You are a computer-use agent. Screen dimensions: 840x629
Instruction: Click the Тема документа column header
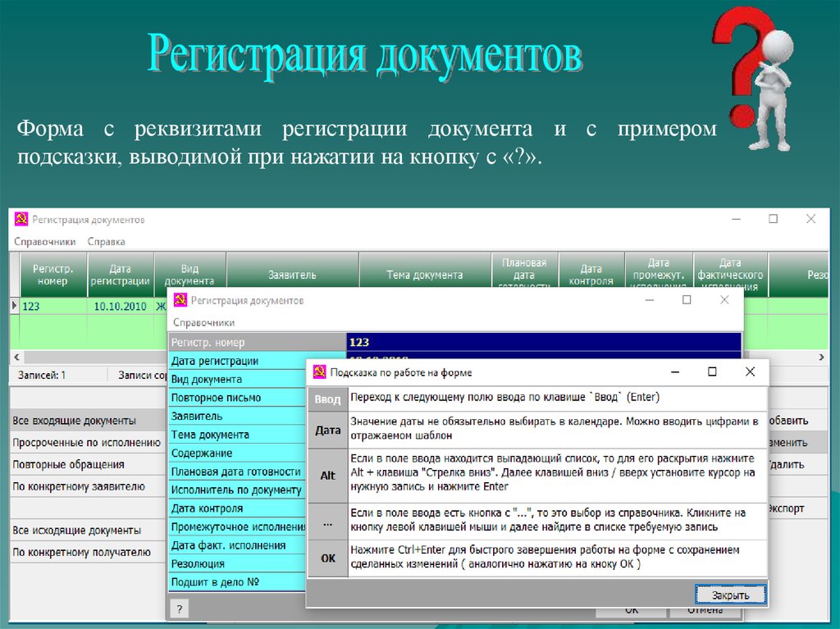(424, 275)
